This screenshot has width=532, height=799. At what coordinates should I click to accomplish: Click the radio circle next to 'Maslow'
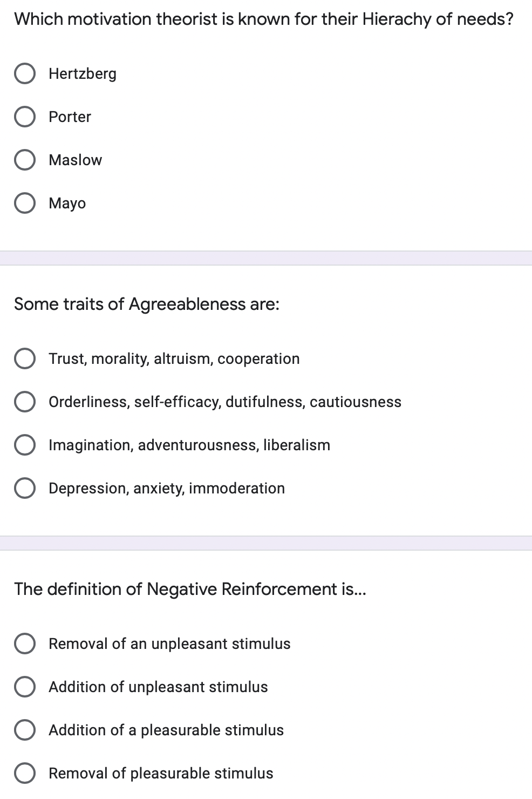tap(25, 160)
